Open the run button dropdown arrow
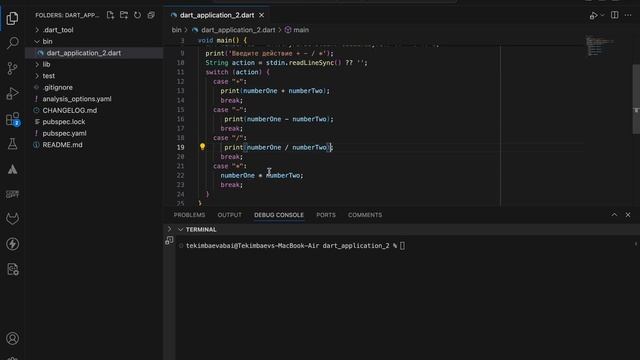The height and width of the screenshot is (360, 640). tap(602, 16)
